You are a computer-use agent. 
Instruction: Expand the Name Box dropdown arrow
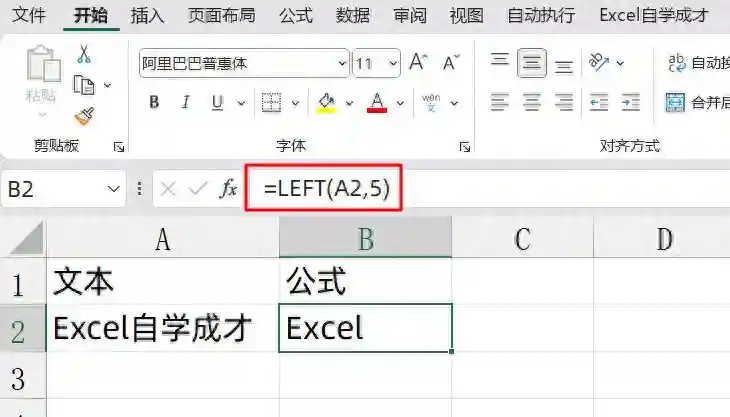pos(114,189)
